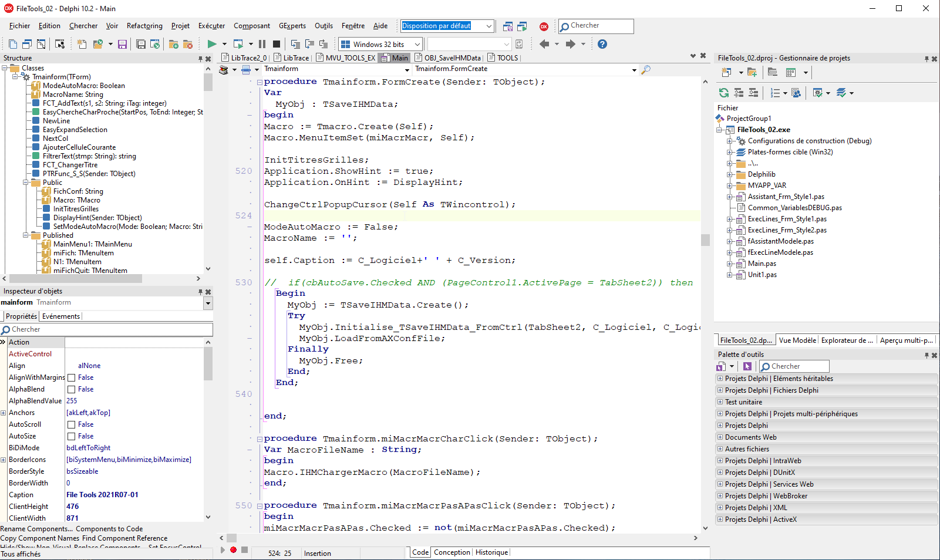Viewport: 940px width, 560px height.
Task: Click the blue Help question mark icon
Action: tap(602, 44)
